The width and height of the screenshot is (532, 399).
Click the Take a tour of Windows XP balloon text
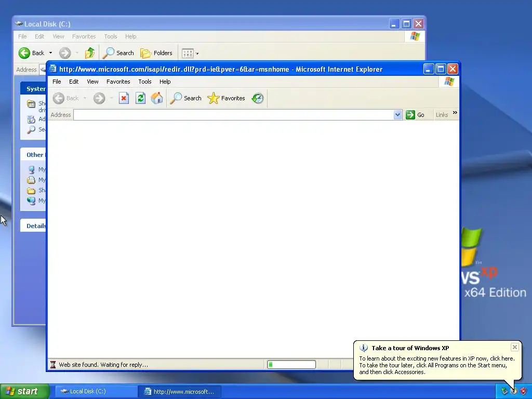point(410,348)
